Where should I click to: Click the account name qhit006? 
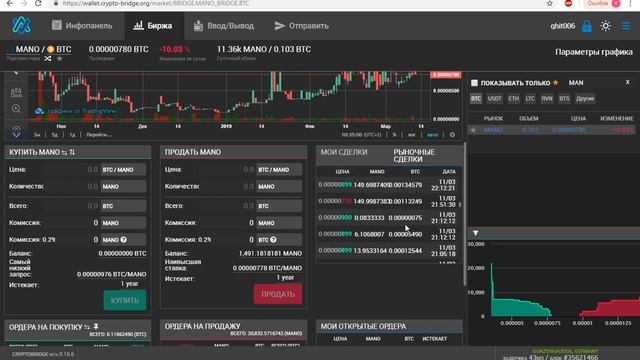(562, 26)
